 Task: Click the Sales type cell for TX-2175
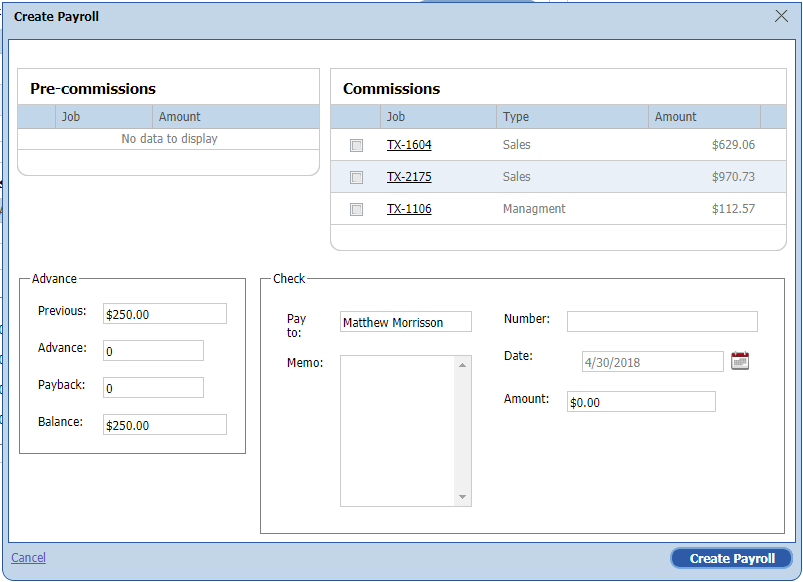[x=516, y=177]
